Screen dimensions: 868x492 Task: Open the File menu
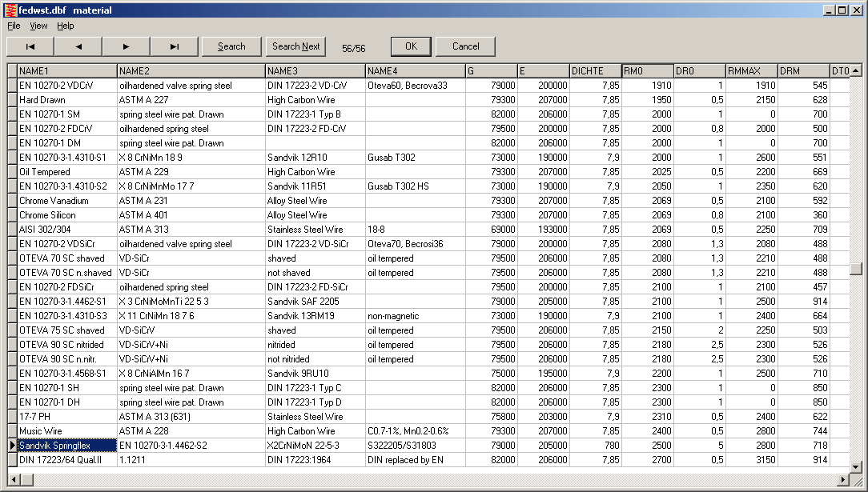coord(14,26)
